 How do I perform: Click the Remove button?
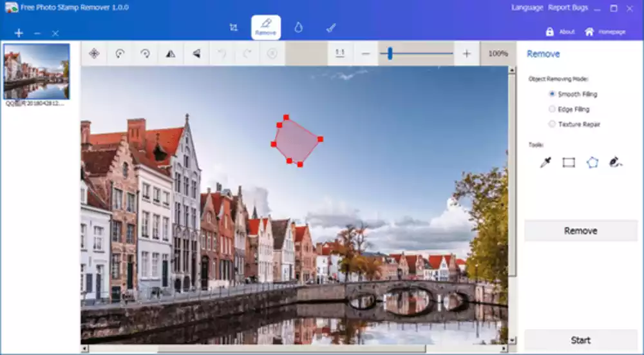pyautogui.click(x=581, y=231)
